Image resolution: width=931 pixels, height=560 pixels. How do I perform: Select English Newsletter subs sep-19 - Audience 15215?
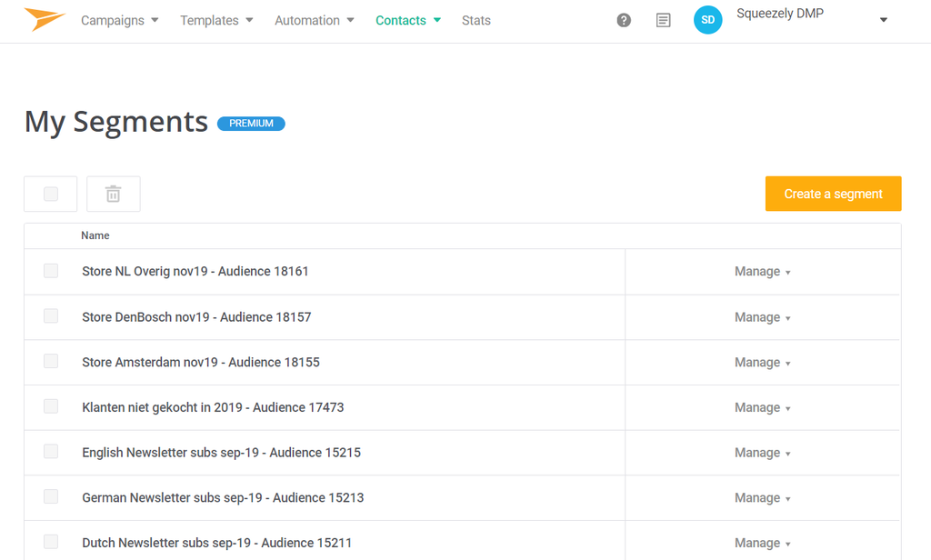tap(222, 453)
